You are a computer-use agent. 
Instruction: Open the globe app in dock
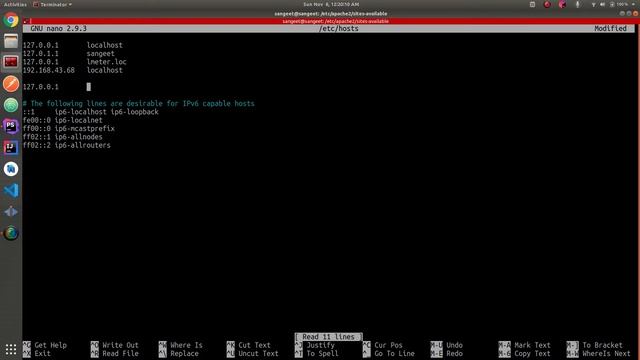[x=11, y=233]
